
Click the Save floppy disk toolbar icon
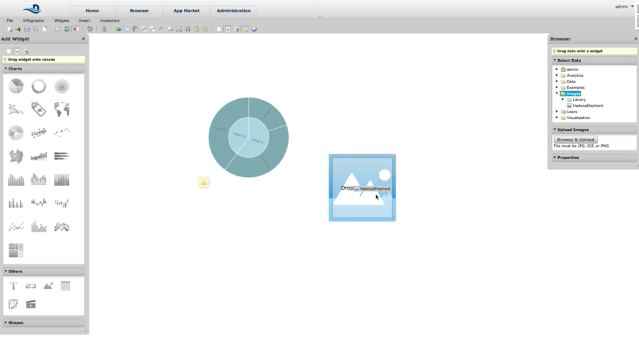coord(27,29)
